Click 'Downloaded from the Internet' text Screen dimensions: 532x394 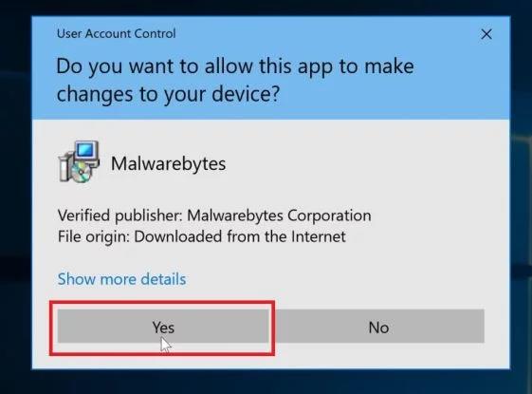click(x=240, y=236)
